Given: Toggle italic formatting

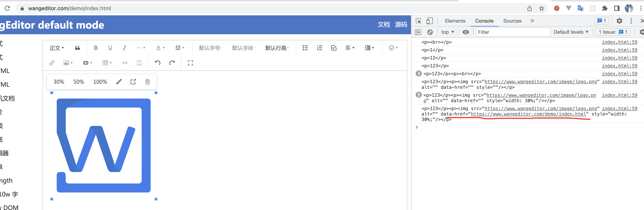Looking at the screenshot, I should 124,48.
